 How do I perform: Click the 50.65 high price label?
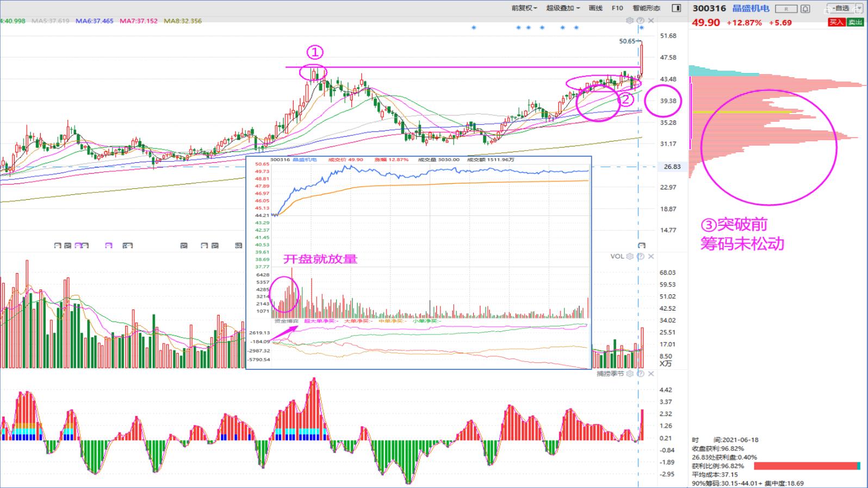pyautogui.click(x=627, y=41)
